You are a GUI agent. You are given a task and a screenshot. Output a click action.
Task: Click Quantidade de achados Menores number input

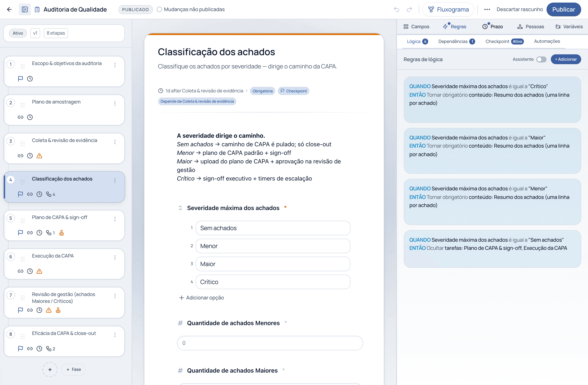(x=270, y=343)
